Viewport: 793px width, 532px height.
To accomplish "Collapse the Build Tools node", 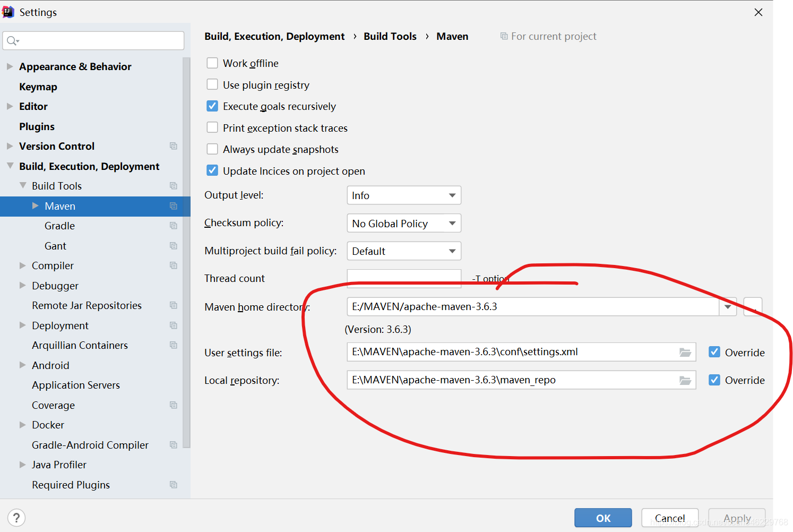I will [23, 185].
